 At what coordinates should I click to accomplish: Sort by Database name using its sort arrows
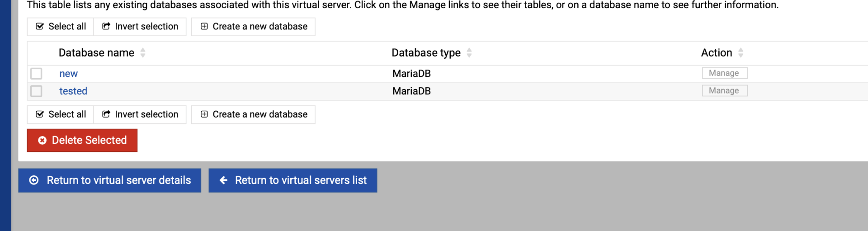[x=143, y=53]
